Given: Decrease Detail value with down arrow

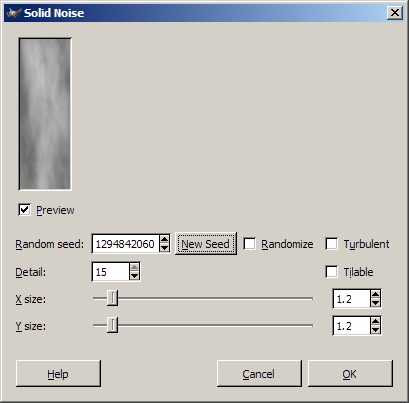Looking at the screenshot, I should pos(134,276).
